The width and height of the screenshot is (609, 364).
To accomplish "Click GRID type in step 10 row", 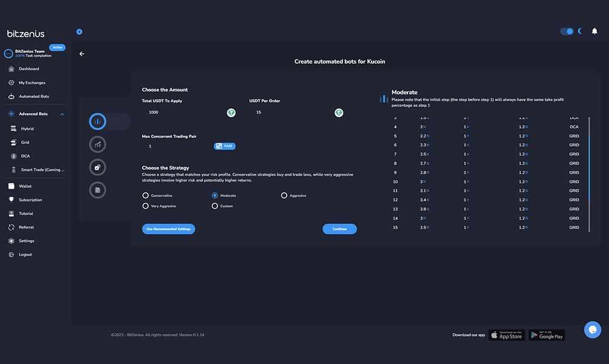I will [x=574, y=181].
